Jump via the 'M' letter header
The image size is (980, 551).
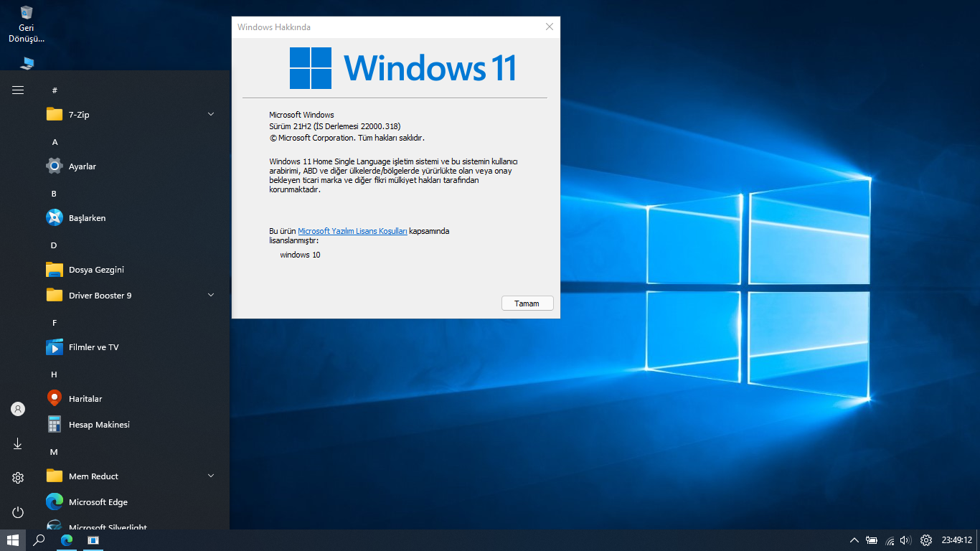point(55,452)
